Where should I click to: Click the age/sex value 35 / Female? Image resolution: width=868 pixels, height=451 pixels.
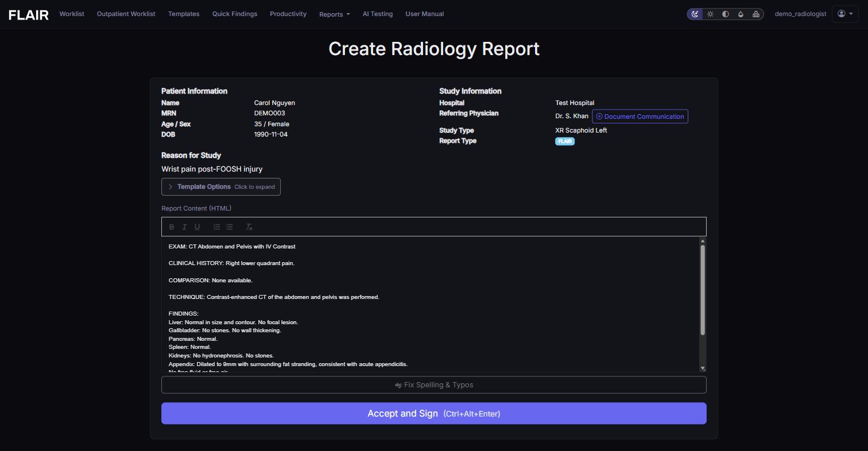click(272, 125)
